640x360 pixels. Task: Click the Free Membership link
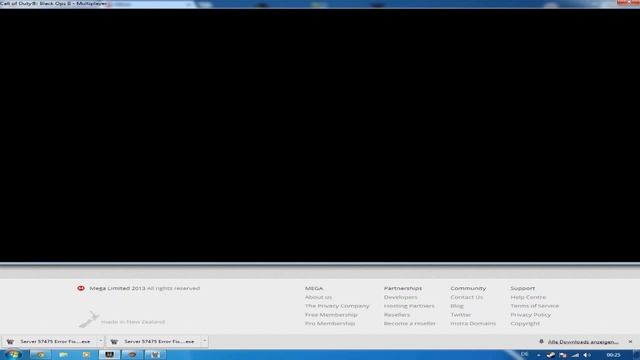pos(331,315)
